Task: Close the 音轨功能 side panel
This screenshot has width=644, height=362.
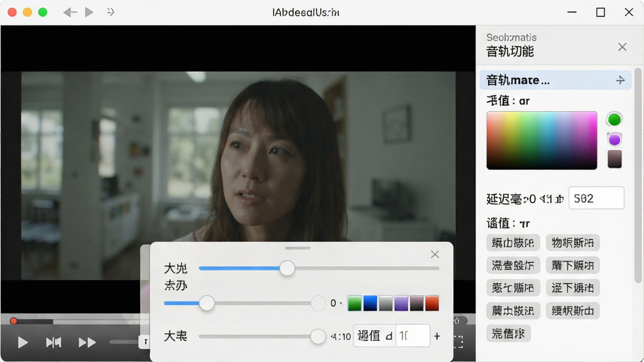Action: (622, 47)
